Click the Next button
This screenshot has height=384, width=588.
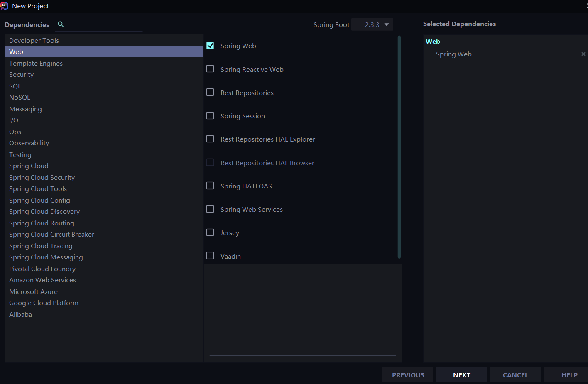pos(462,375)
